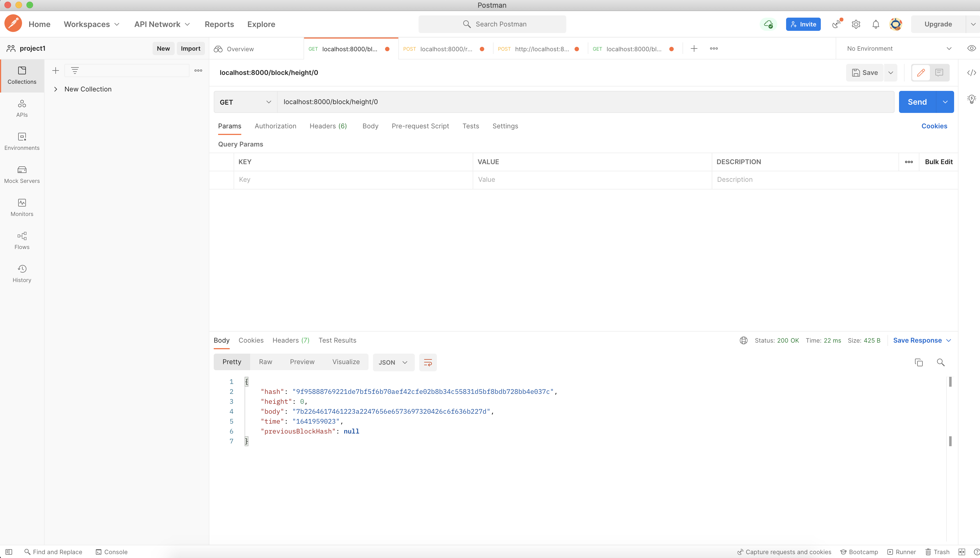Open the Mock Servers panel
980x558 pixels.
tap(22, 174)
